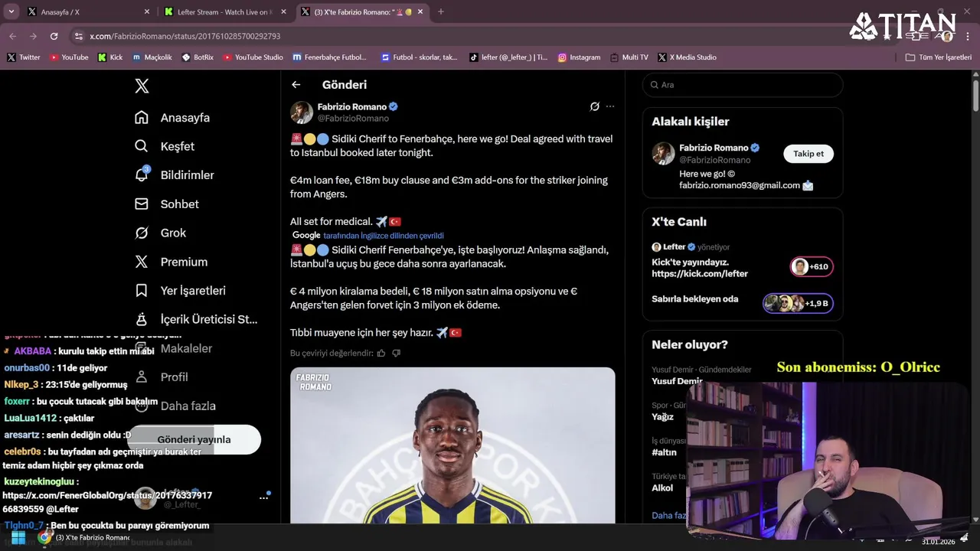The width and height of the screenshot is (980, 551).
Task: Go back with the Gönderi arrow
Action: [x=296, y=85]
